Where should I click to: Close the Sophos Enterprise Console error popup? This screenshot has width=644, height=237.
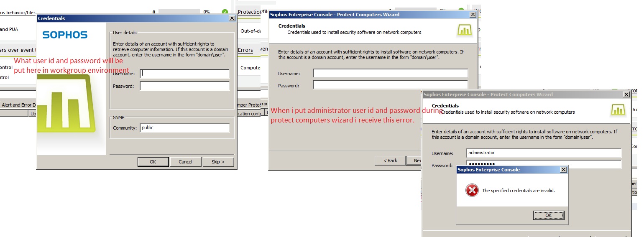563,170
